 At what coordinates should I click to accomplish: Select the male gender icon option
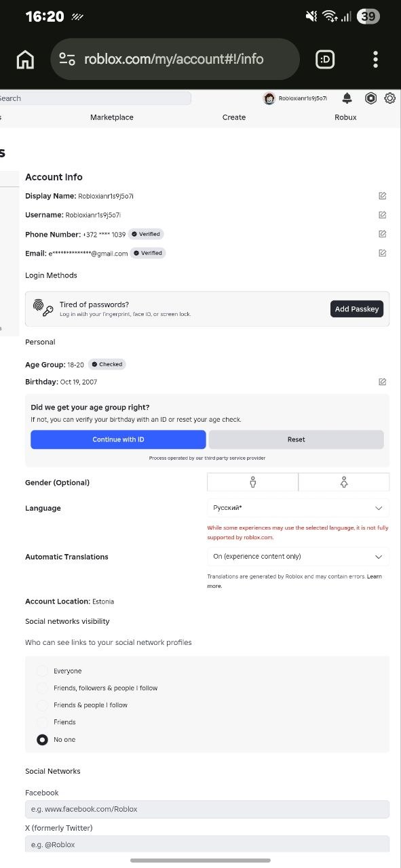(x=252, y=482)
